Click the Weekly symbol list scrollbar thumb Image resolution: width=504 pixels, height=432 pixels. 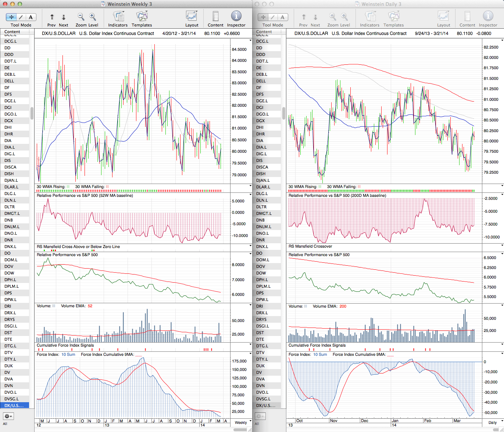point(32,113)
